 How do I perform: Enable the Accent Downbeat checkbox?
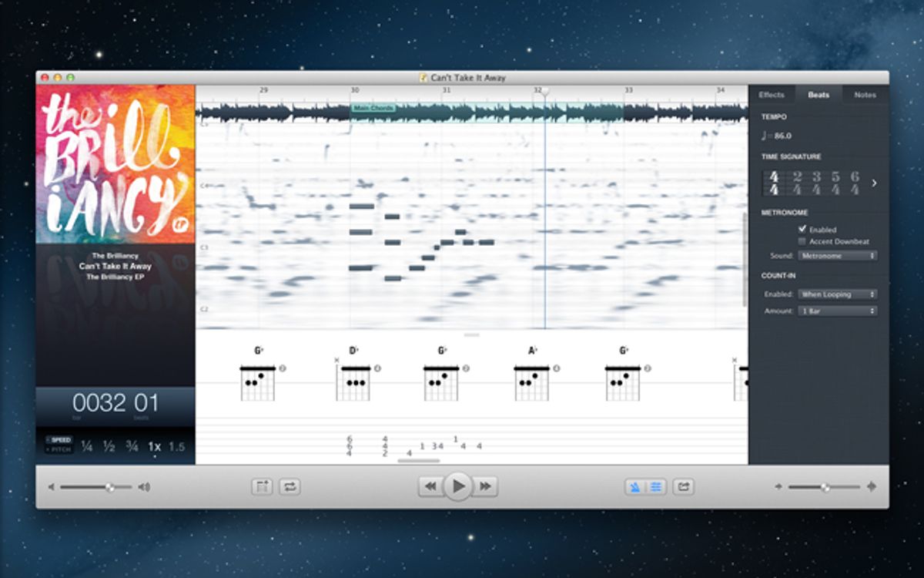802,241
